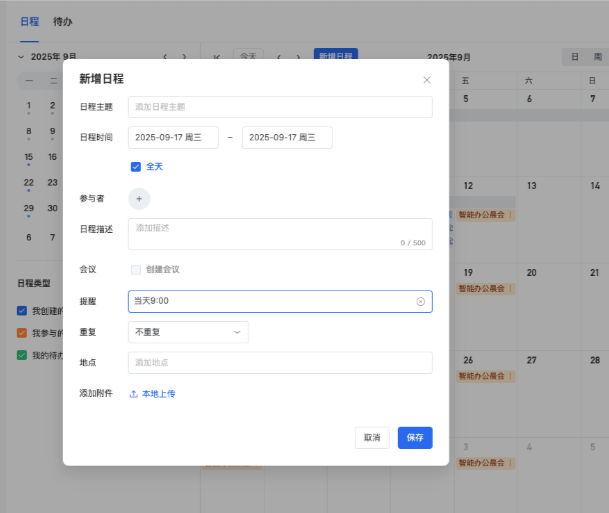The image size is (609, 513).
Task: Clear the 提醒 field with its clear icon
Action: pyautogui.click(x=420, y=301)
